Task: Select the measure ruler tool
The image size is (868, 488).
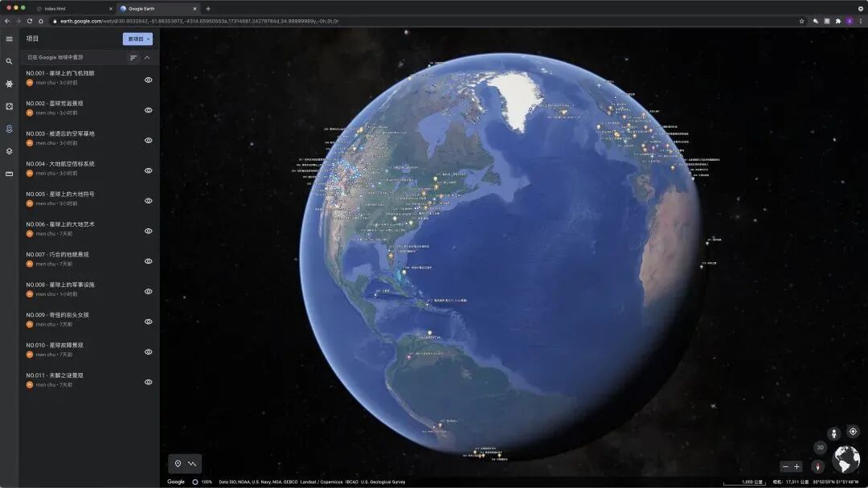Action: [x=10, y=174]
